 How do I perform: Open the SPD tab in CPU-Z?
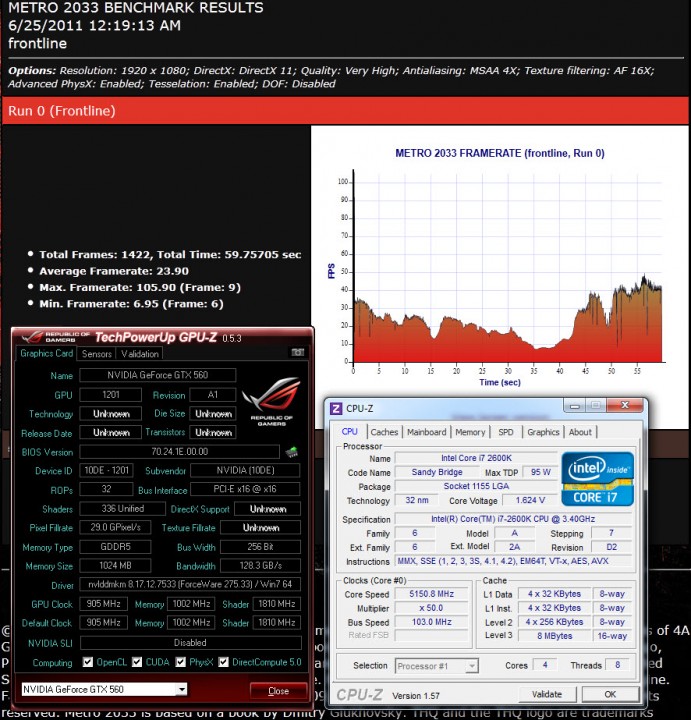[x=506, y=432]
